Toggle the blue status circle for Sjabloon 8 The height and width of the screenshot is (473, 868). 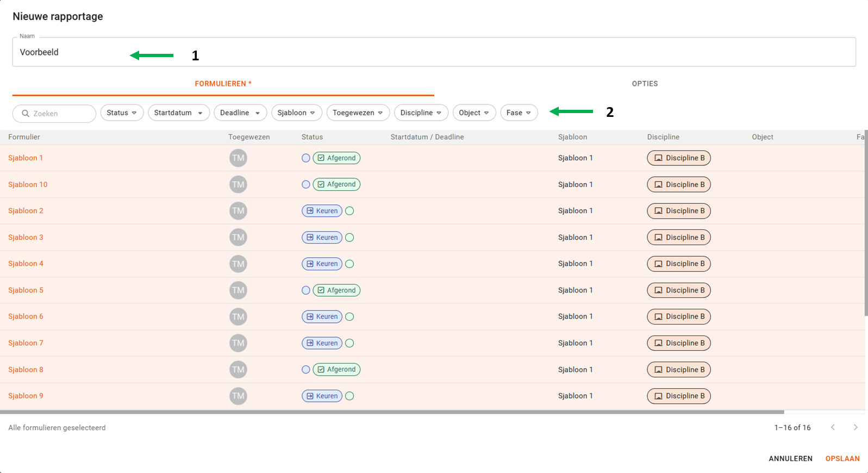point(306,370)
